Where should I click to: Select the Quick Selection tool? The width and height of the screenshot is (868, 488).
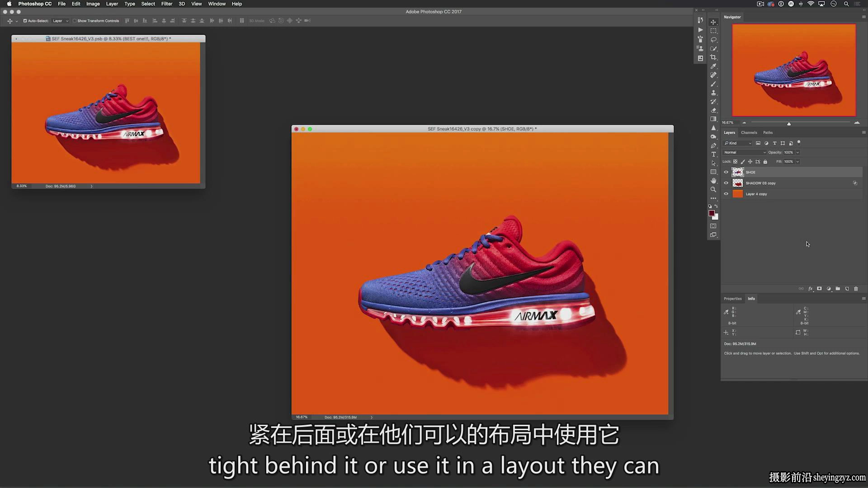[x=713, y=48]
